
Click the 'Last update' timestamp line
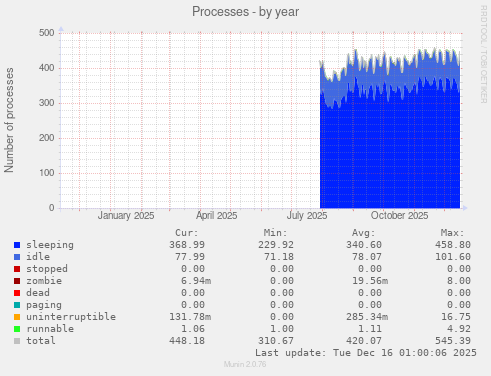coord(366,353)
